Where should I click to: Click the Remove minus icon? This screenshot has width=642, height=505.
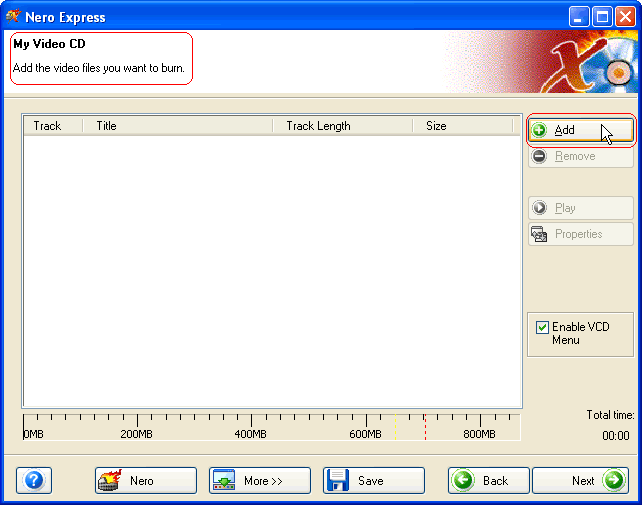click(540, 156)
